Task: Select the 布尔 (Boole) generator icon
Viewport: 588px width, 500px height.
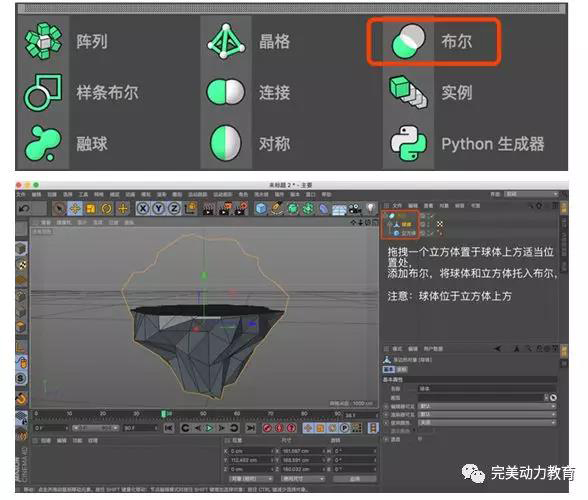Action: 408,41
